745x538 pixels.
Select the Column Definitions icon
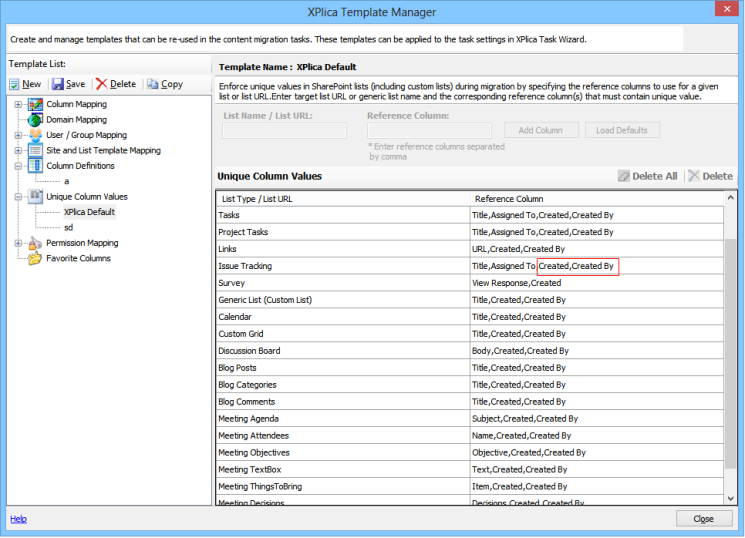point(35,166)
